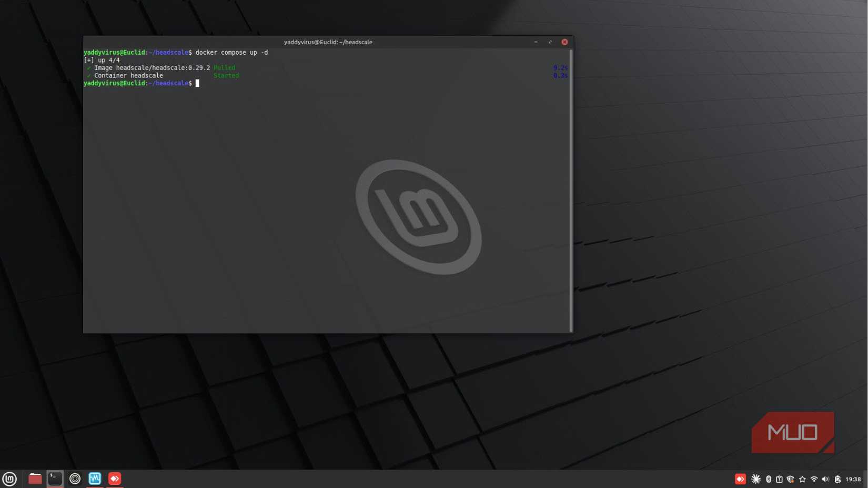Open the update manager shield icon

pos(790,479)
